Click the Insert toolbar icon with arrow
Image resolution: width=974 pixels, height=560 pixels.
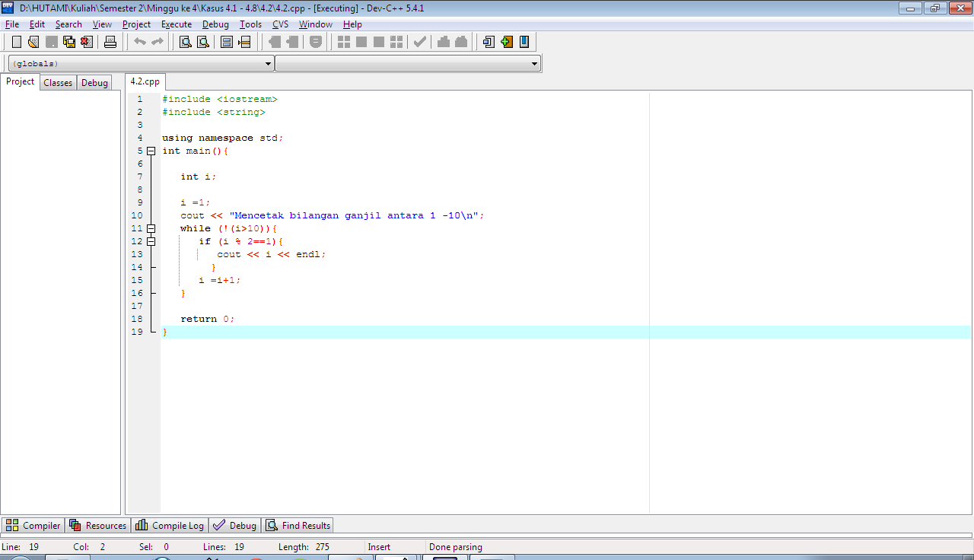click(489, 42)
